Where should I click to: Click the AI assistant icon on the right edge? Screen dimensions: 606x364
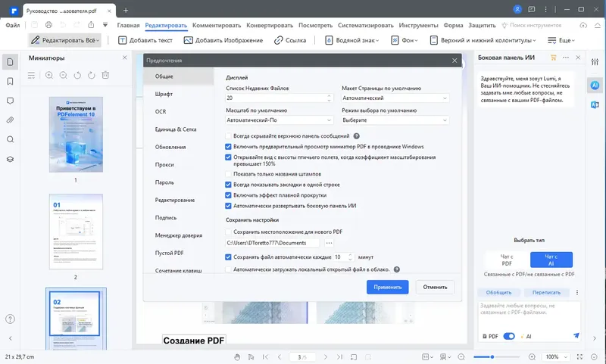(x=595, y=86)
